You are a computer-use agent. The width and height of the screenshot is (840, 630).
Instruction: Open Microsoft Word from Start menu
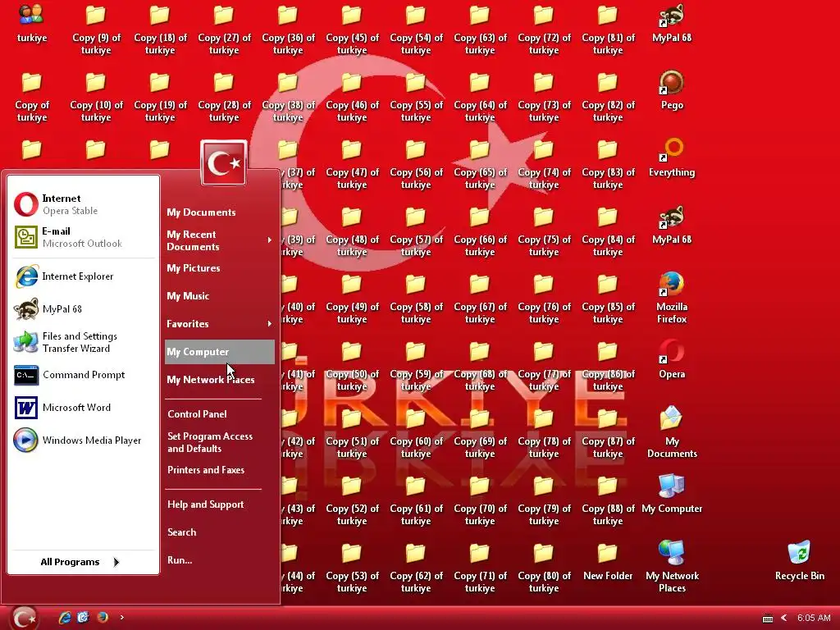point(83,408)
